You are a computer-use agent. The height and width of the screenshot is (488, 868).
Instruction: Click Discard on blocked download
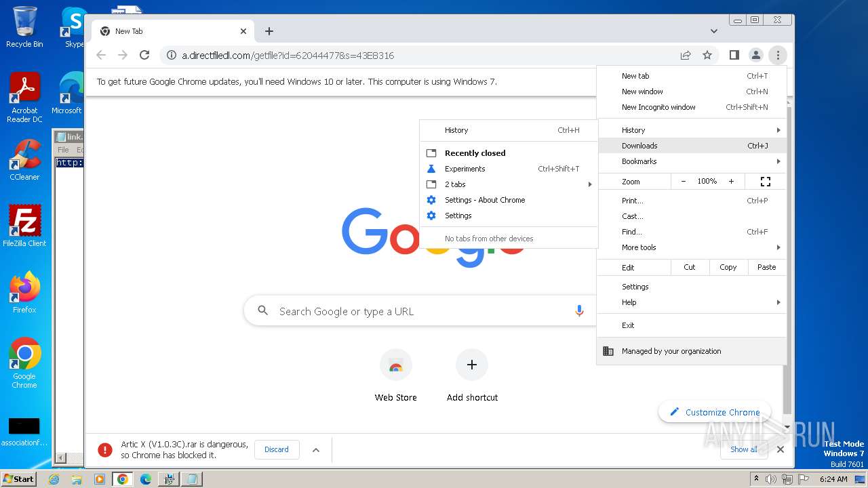coord(277,449)
